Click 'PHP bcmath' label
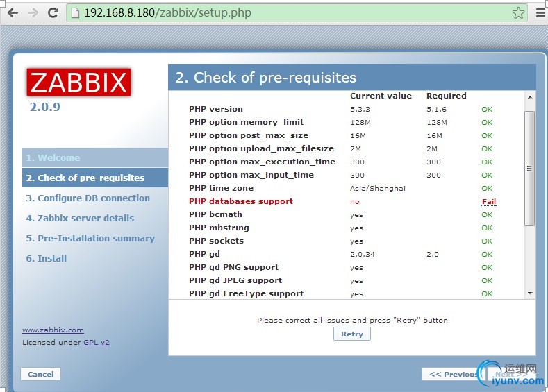The image size is (548, 392). pyautogui.click(x=215, y=214)
